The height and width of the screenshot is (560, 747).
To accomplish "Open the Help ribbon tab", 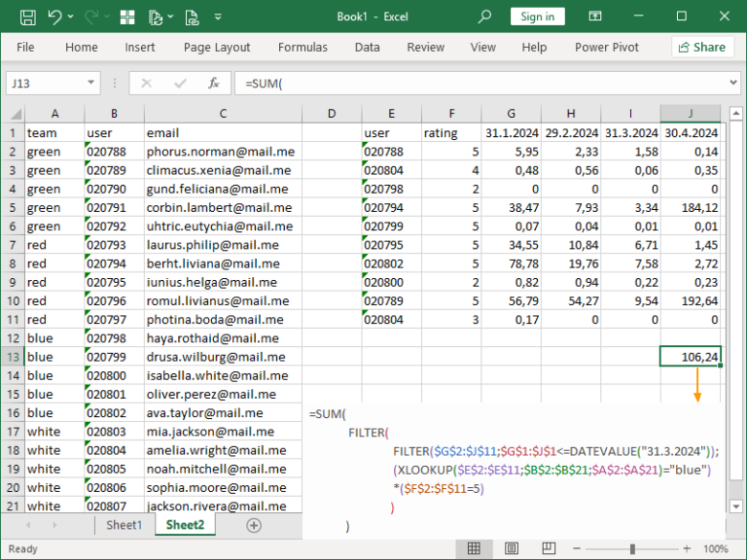I will (534, 47).
